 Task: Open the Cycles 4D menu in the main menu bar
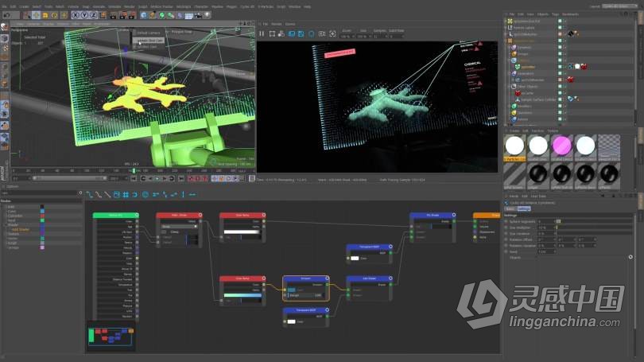coord(247,6)
